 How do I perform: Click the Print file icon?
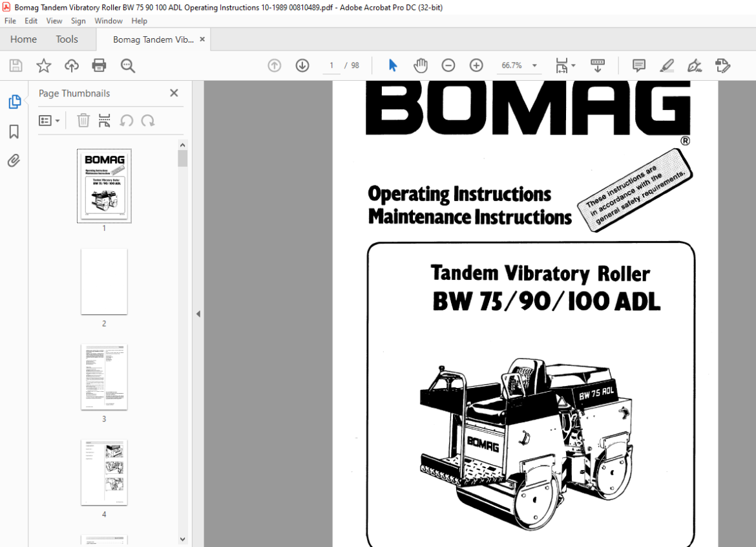click(99, 65)
